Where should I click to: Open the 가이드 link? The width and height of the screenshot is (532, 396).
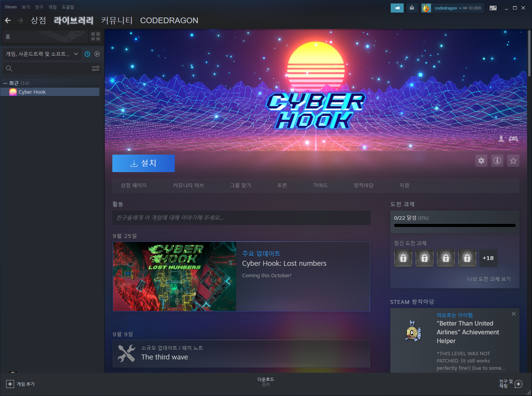tap(320, 185)
